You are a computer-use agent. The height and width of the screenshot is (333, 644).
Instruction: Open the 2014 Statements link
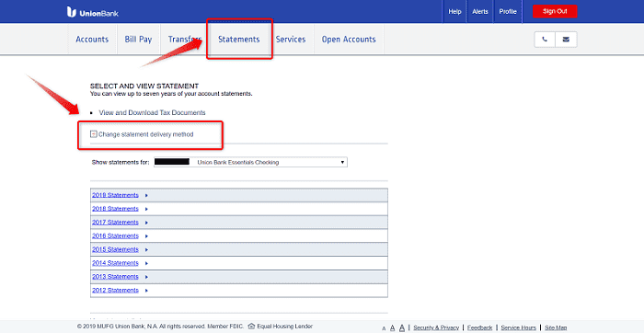coord(115,263)
